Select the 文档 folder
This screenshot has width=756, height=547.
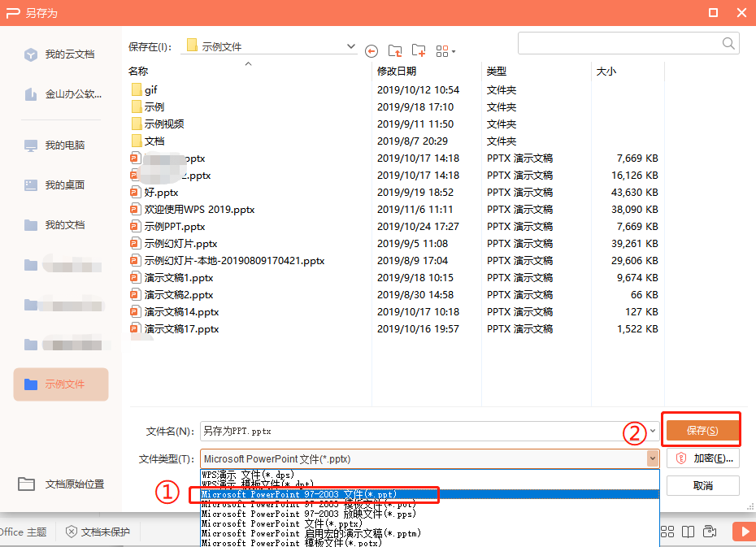pos(147,141)
